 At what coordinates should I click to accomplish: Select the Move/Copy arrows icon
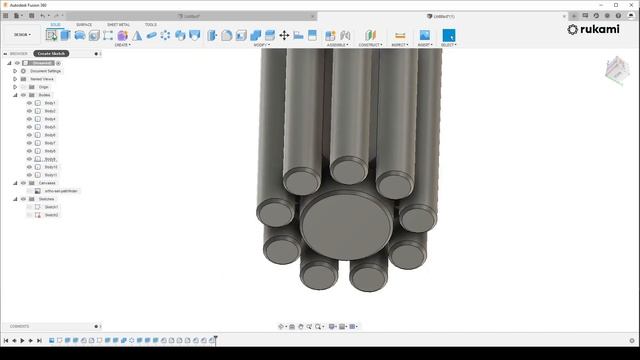pos(284,36)
